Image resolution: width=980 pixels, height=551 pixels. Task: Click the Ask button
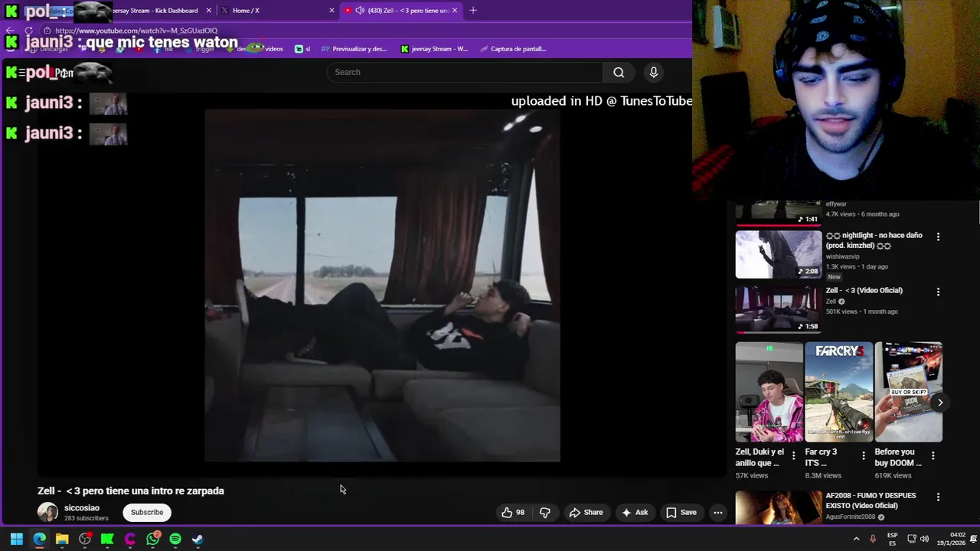pyautogui.click(x=635, y=513)
